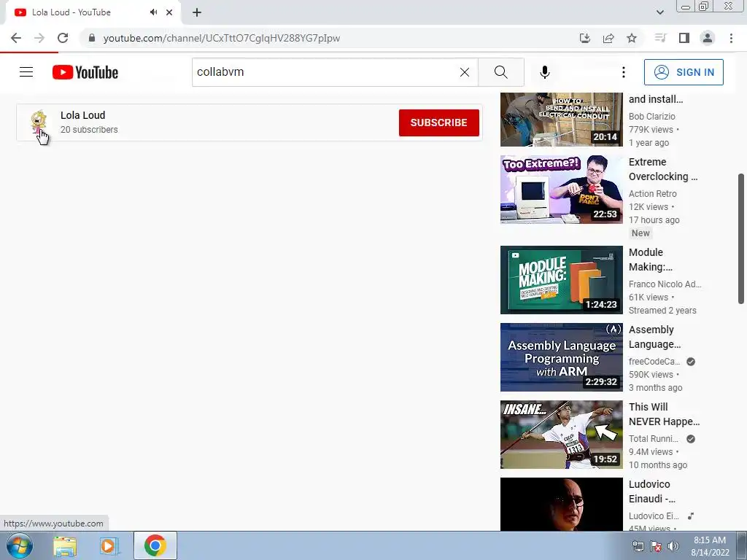Open Too Extreme overclocking video thumbnail
This screenshot has height=560, width=747.
pos(561,189)
